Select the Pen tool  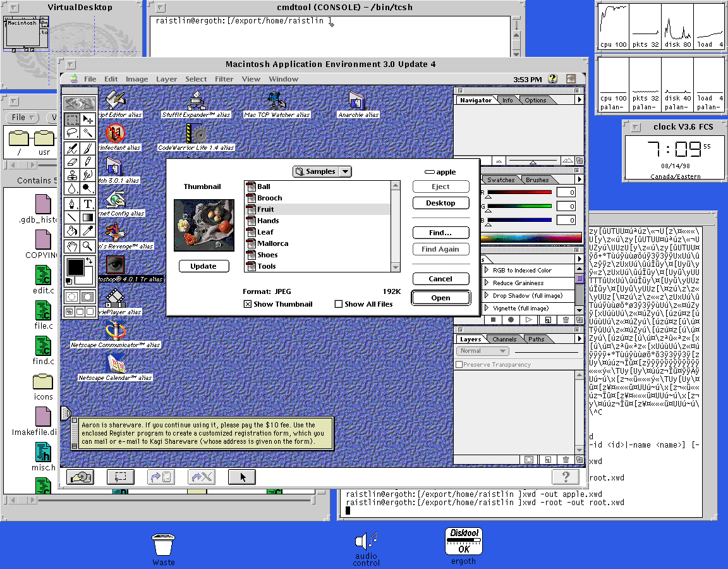[72, 204]
